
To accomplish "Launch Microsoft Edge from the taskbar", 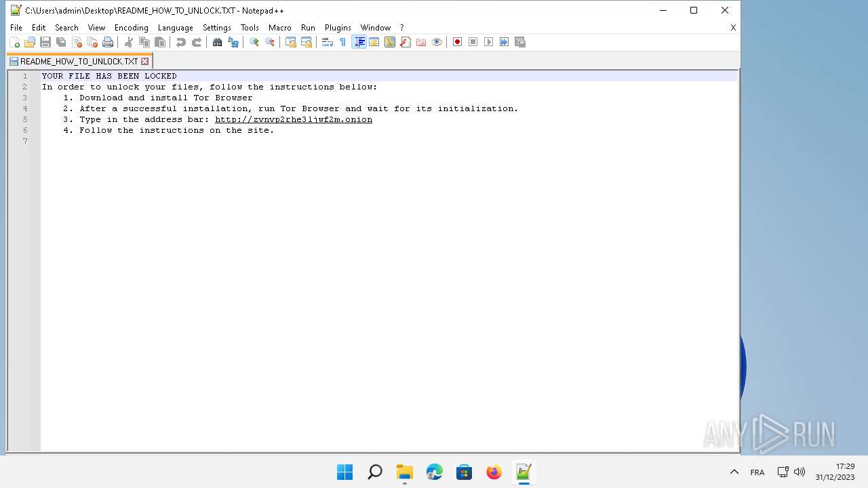I will [434, 472].
